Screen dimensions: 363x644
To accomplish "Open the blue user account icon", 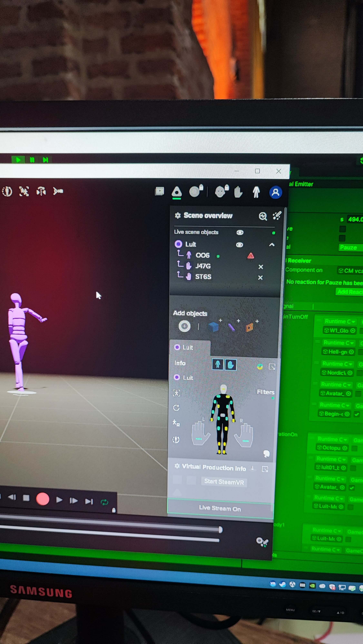I will tap(276, 192).
